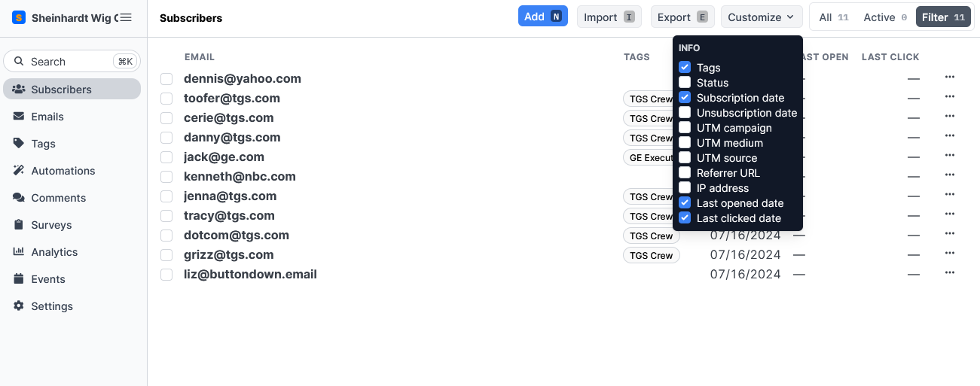The height and width of the screenshot is (386, 980).
Task: Click the Add subscriber button
Action: [x=542, y=17]
